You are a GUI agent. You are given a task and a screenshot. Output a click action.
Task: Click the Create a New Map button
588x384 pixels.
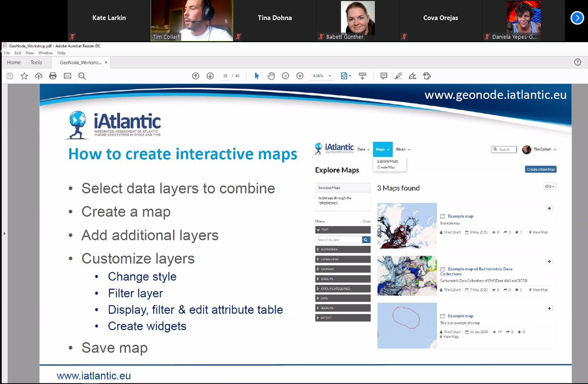pos(541,169)
